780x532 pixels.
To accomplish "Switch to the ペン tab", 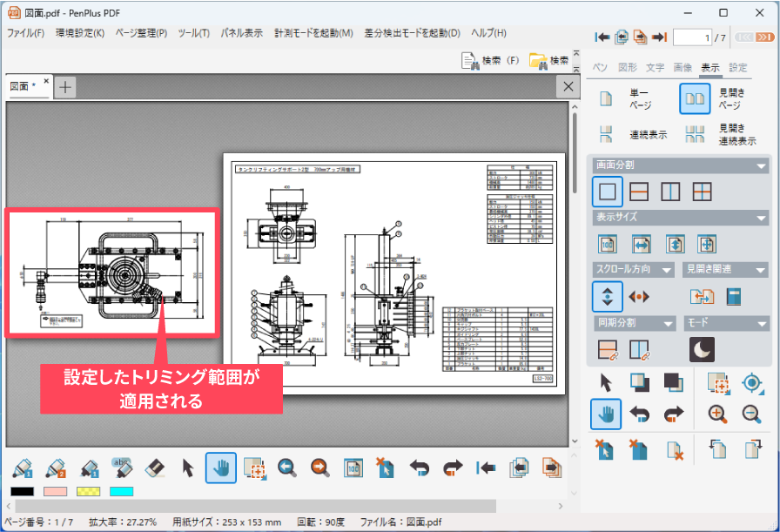I will (600, 67).
